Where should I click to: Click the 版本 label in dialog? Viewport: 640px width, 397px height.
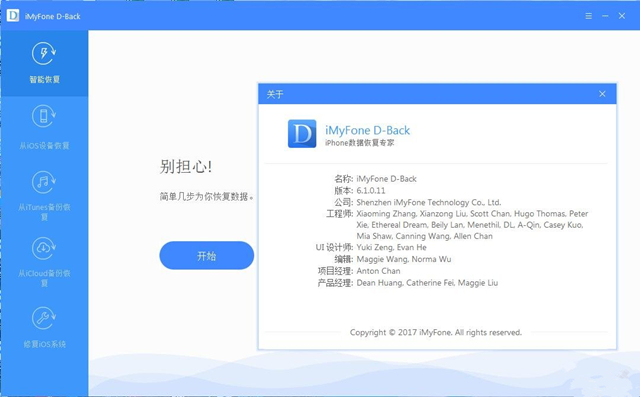tap(343, 191)
